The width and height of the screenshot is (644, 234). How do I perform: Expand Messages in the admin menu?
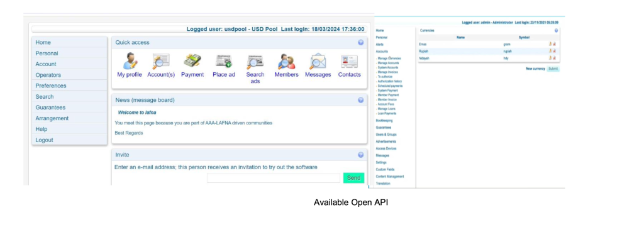coord(382,155)
